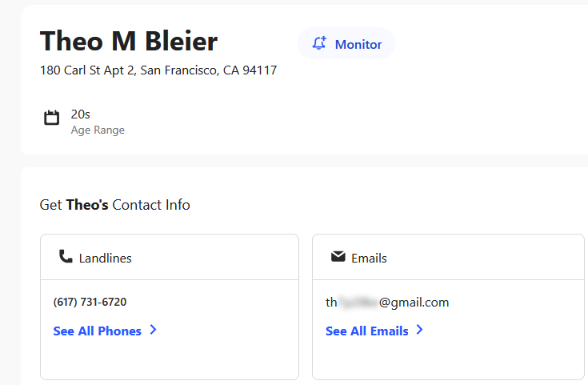
Task: Click the 20s age value
Action: coord(80,114)
